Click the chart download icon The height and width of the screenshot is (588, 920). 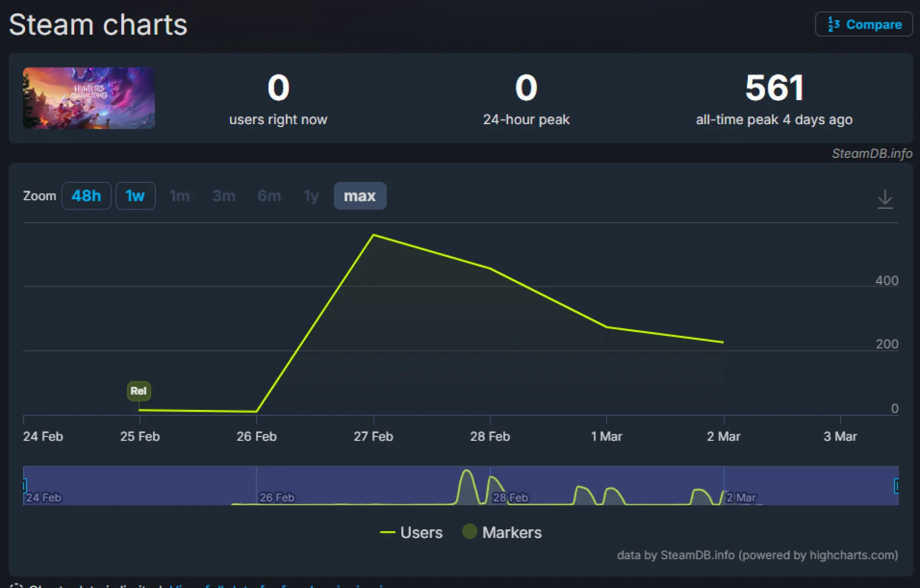(886, 199)
